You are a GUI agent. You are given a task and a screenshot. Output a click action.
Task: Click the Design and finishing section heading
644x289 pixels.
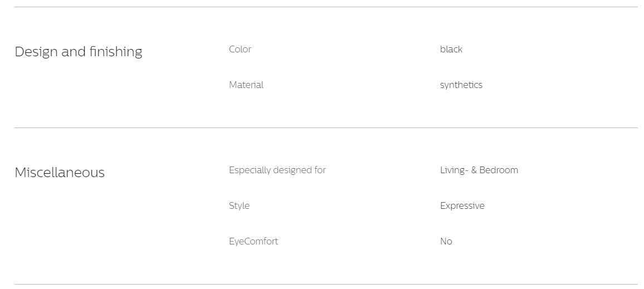point(79,52)
